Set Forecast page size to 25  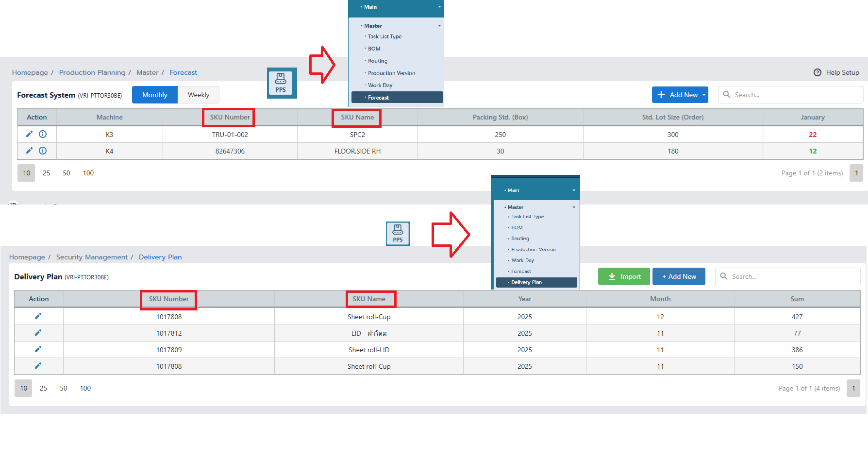[x=47, y=173]
